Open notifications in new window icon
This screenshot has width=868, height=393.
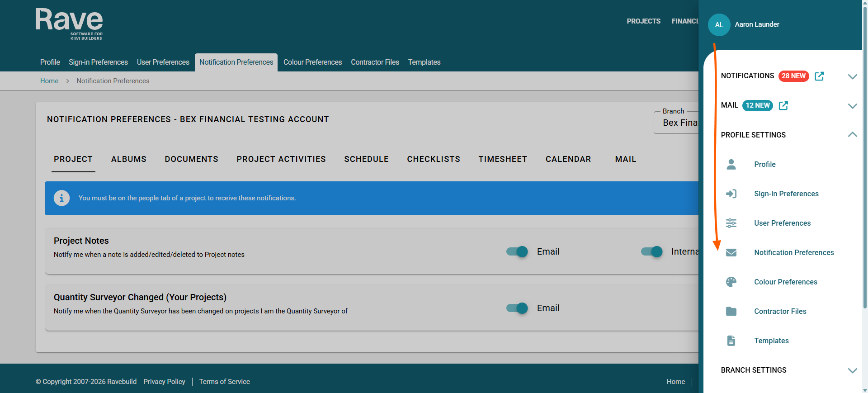[x=819, y=76]
